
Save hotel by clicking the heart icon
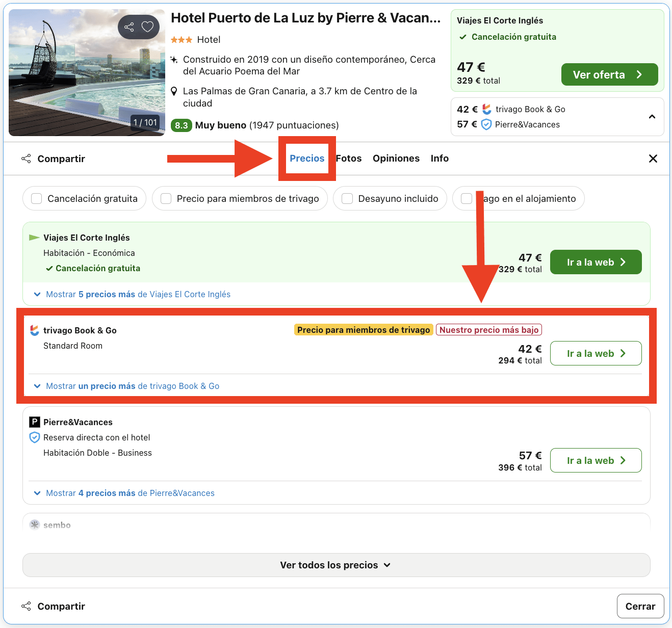tap(147, 27)
